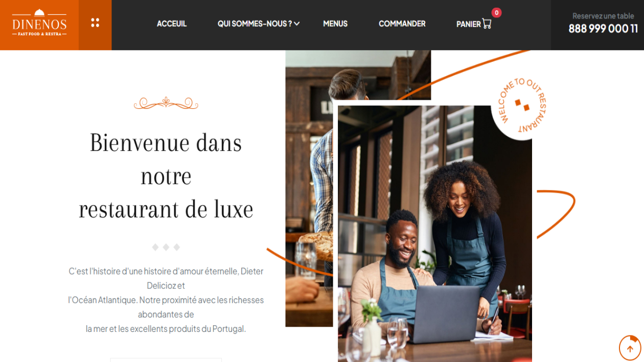Expand the chevron beside Qui sommes-nous
This screenshot has height=362, width=644.
[297, 24]
